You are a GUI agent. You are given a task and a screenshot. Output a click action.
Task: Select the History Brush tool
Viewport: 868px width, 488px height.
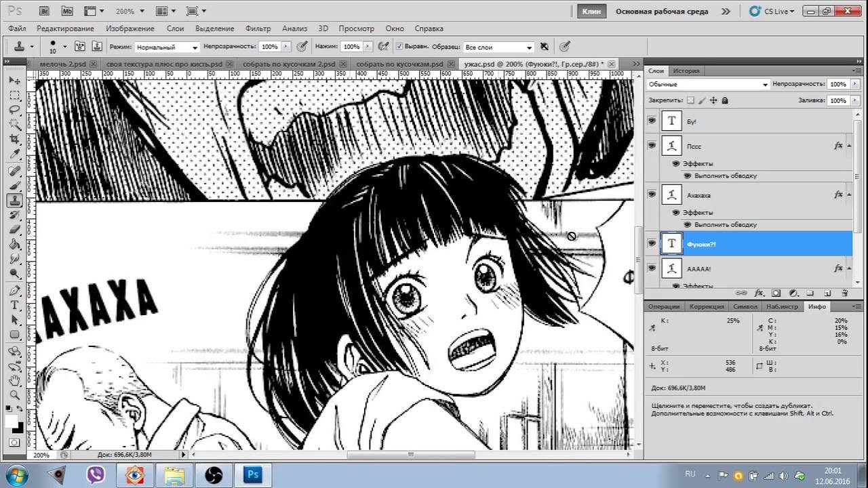click(14, 215)
